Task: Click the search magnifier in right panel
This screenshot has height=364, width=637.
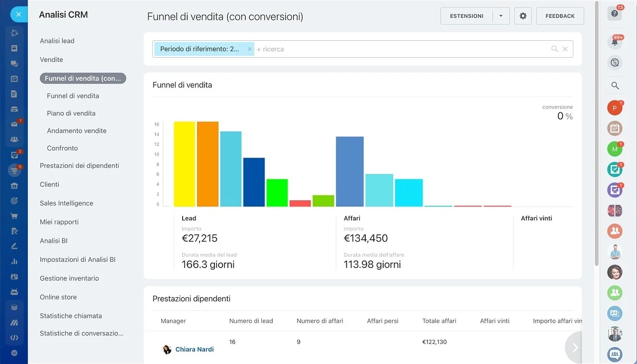Action: (x=615, y=86)
